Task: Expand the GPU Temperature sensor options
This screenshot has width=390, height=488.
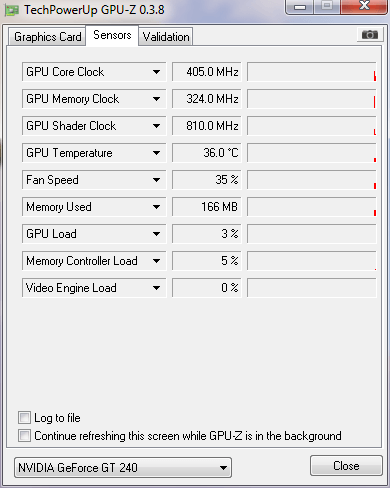Action: [x=156, y=153]
